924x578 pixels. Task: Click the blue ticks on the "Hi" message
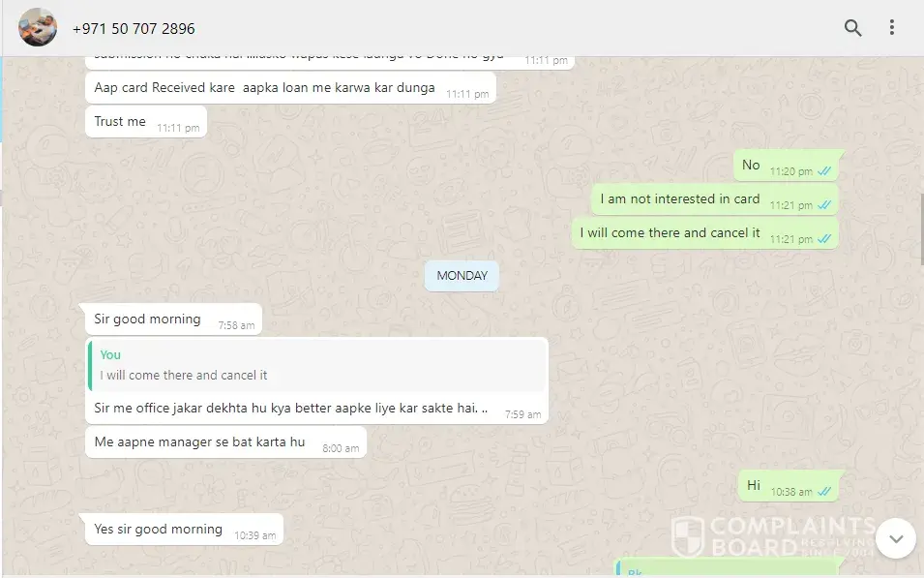point(824,491)
